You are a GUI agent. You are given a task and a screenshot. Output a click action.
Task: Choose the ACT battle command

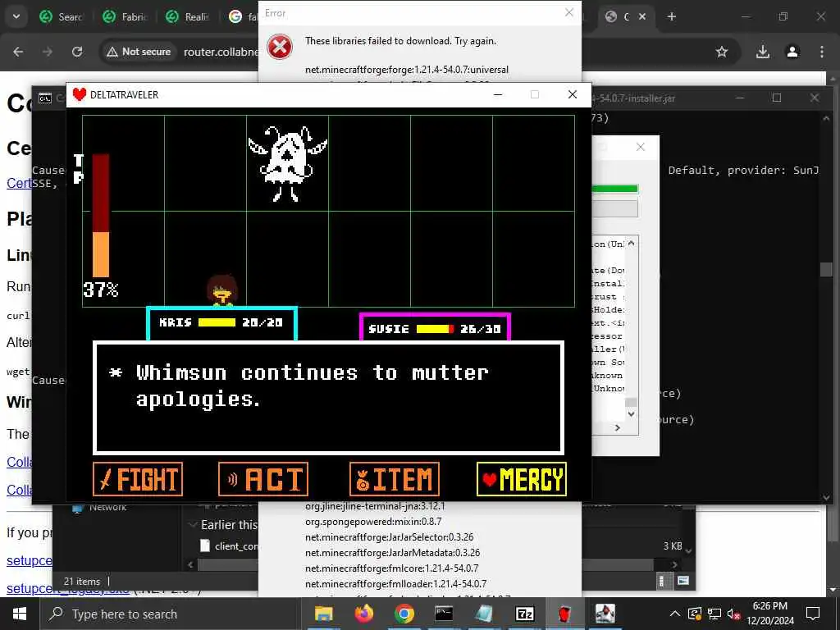[263, 479]
